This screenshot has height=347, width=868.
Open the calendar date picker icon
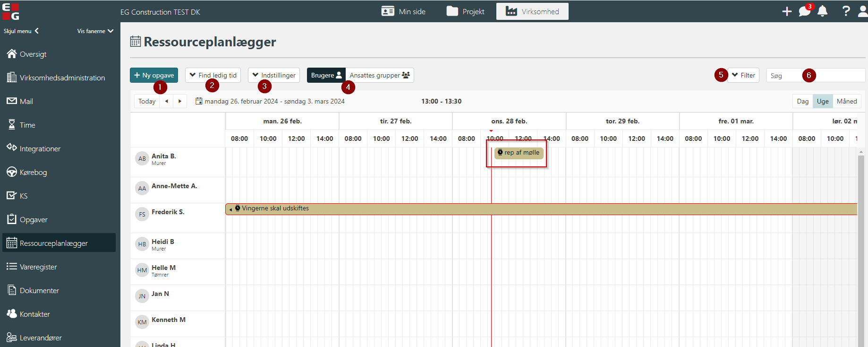point(199,101)
